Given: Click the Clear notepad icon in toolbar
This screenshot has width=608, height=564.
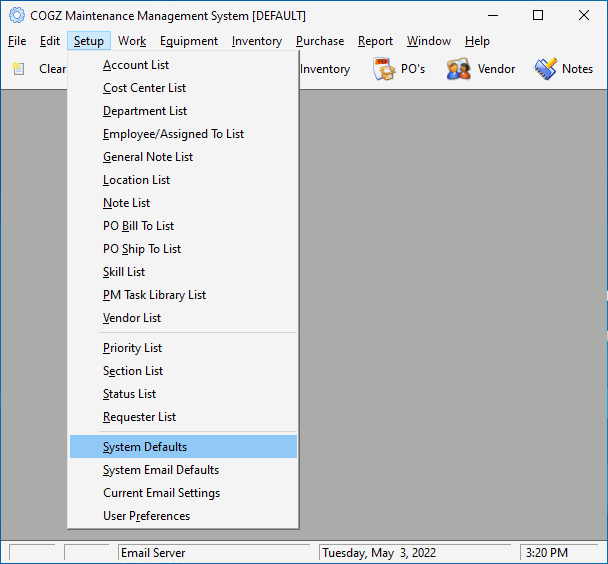Looking at the screenshot, I should tap(19, 69).
